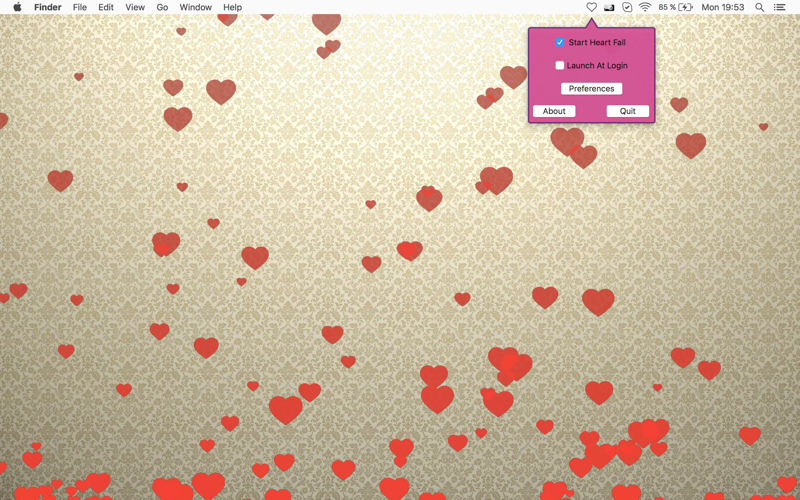The height and width of the screenshot is (500, 800).
Task: Click the Mon 19:53 clock
Action: (x=722, y=7)
